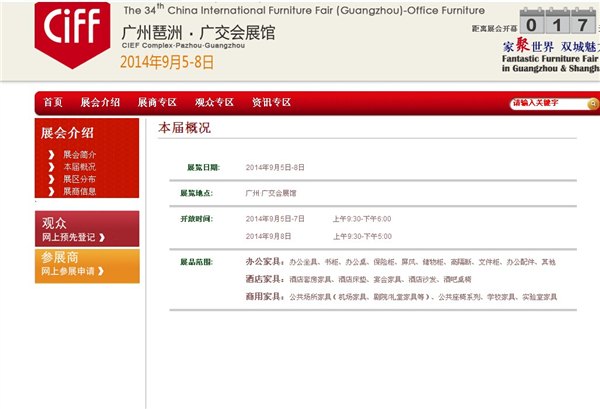
Task: Open the 首页 menu item
Action: click(x=53, y=103)
